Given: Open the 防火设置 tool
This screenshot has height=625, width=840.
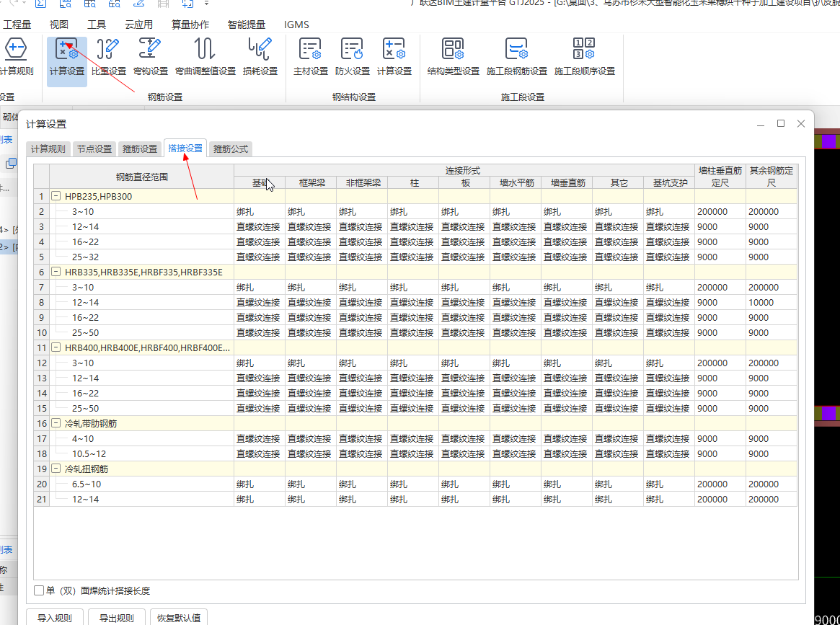Looking at the screenshot, I should 353,58.
